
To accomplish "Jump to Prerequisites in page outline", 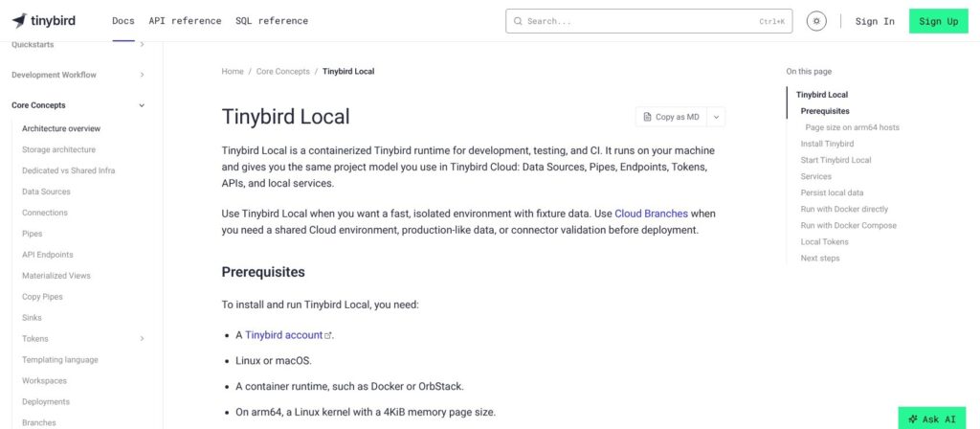I will 825,111.
